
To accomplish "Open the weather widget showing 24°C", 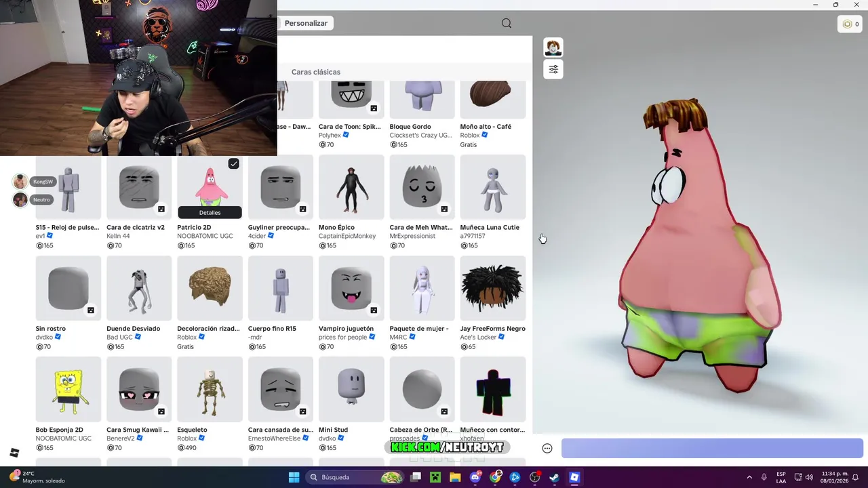I will 37,477.
